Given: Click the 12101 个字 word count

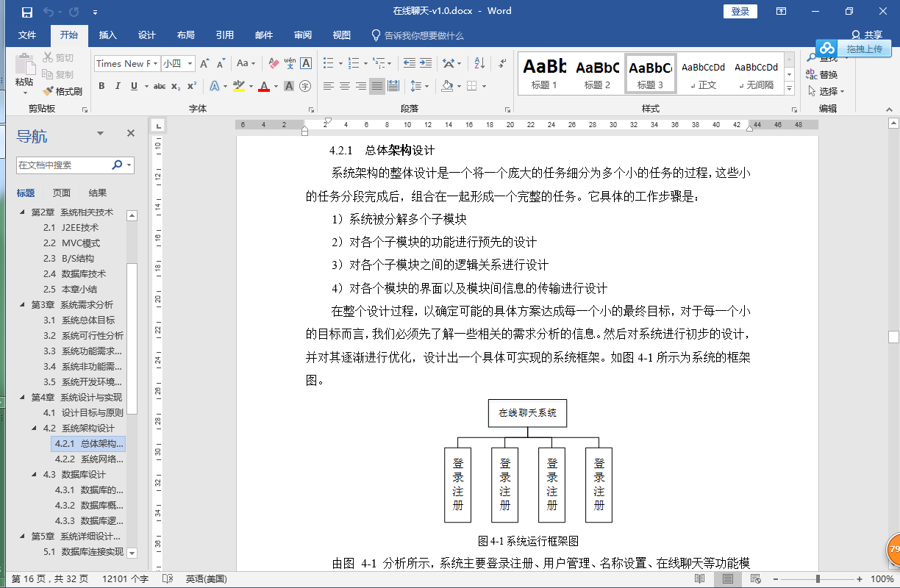Looking at the screenshot, I should coord(125,579).
